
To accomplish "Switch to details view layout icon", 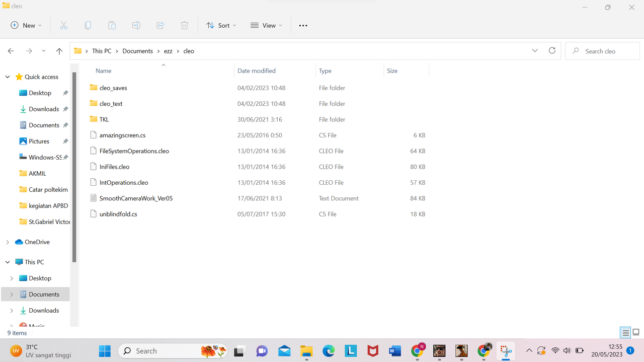I will (625, 333).
